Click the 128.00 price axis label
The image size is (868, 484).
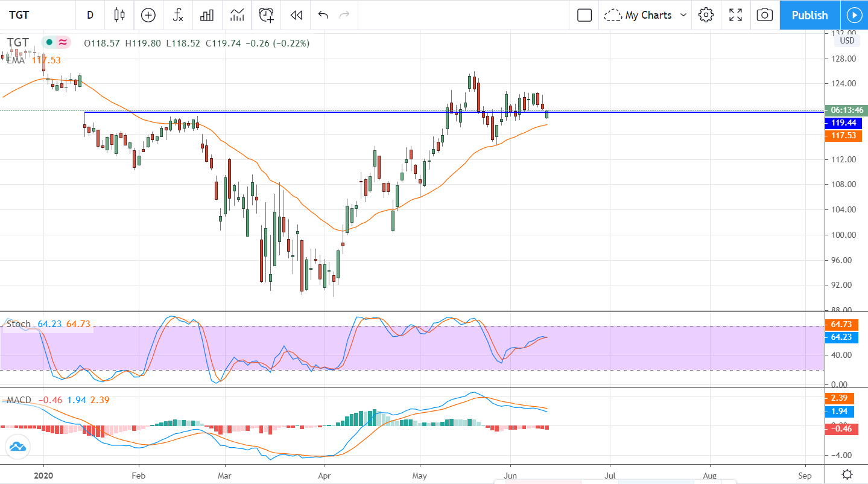844,59
